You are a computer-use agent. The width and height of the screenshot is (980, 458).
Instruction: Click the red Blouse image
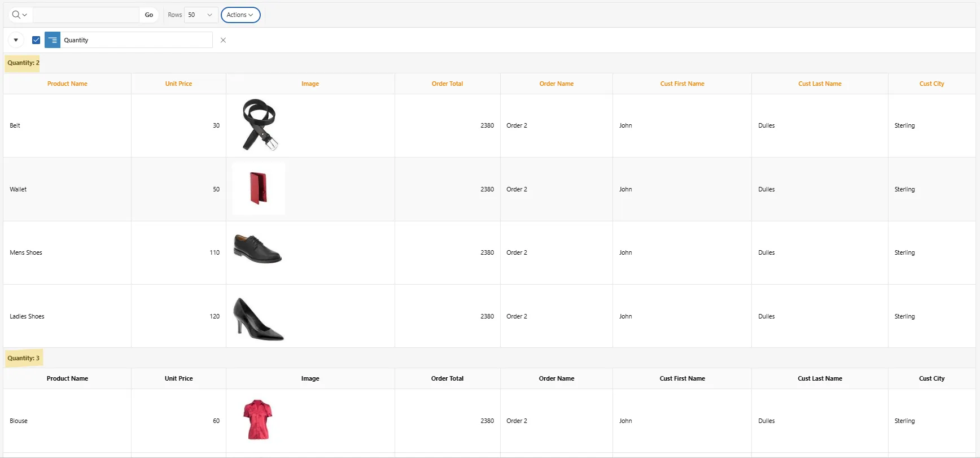(x=258, y=420)
